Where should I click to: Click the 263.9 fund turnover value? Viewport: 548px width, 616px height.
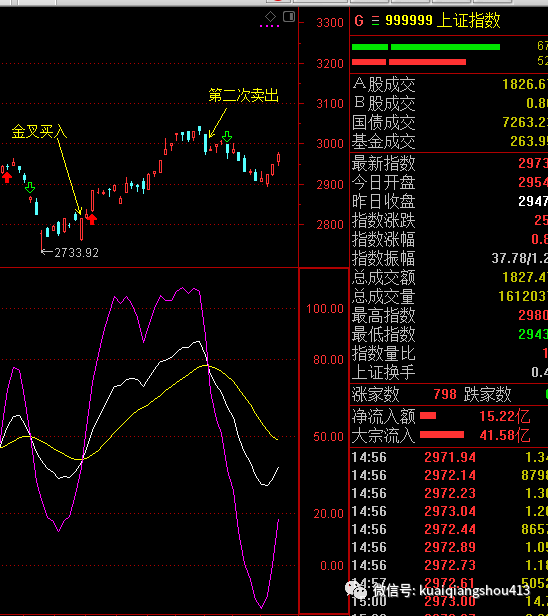529,141
